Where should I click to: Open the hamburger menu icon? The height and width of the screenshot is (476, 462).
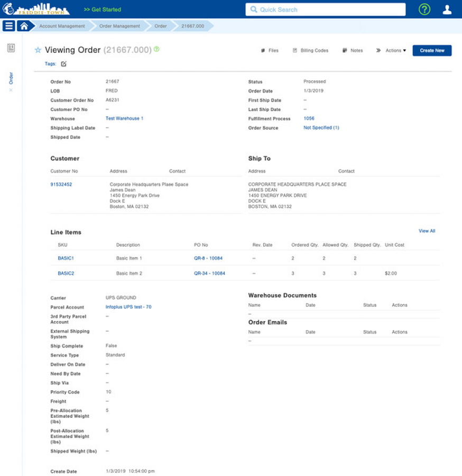coord(9,26)
